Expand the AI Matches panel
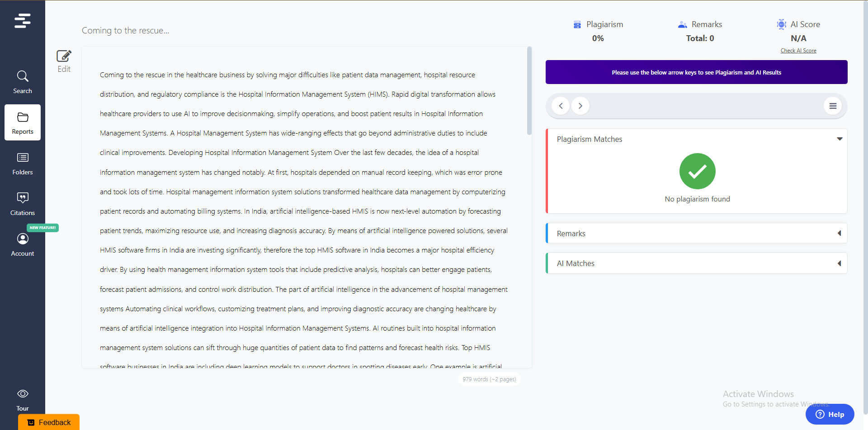The image size is (868, 430). (839, 263)
